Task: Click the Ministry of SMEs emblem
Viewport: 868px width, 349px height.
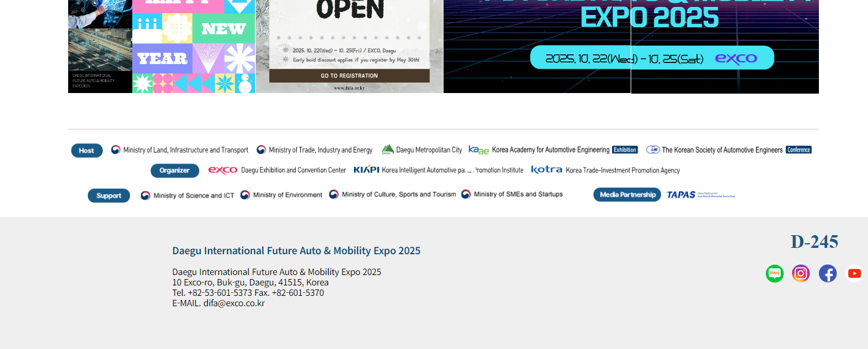Action: coord(466,194)
